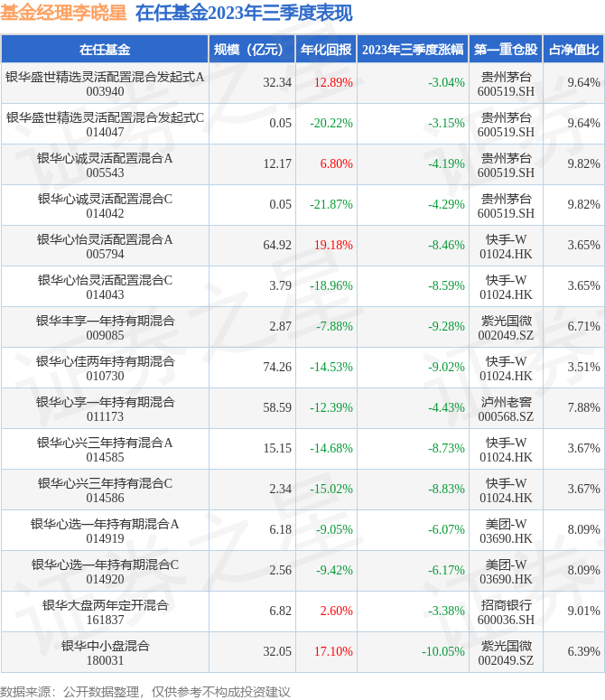Select fund 银华盛世精选灵活配置混合发起式C 014047
This screenshot has width=605, height=700.
click(105, 124)
